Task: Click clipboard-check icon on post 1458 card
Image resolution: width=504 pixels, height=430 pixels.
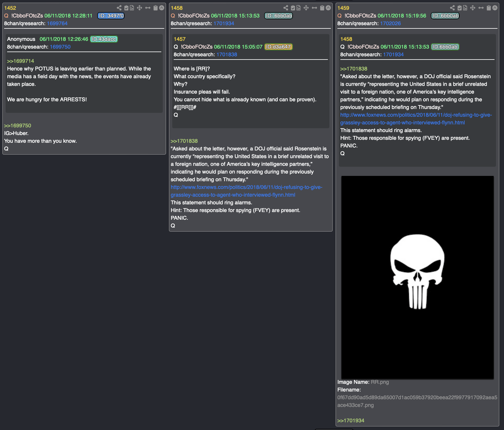Action: (x=293, y=8)
